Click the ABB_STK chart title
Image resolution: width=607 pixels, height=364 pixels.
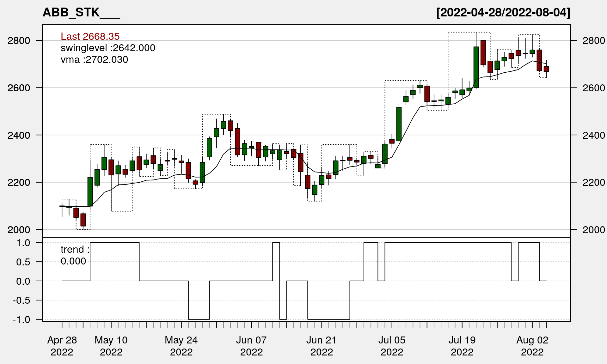tap(81, 13)
